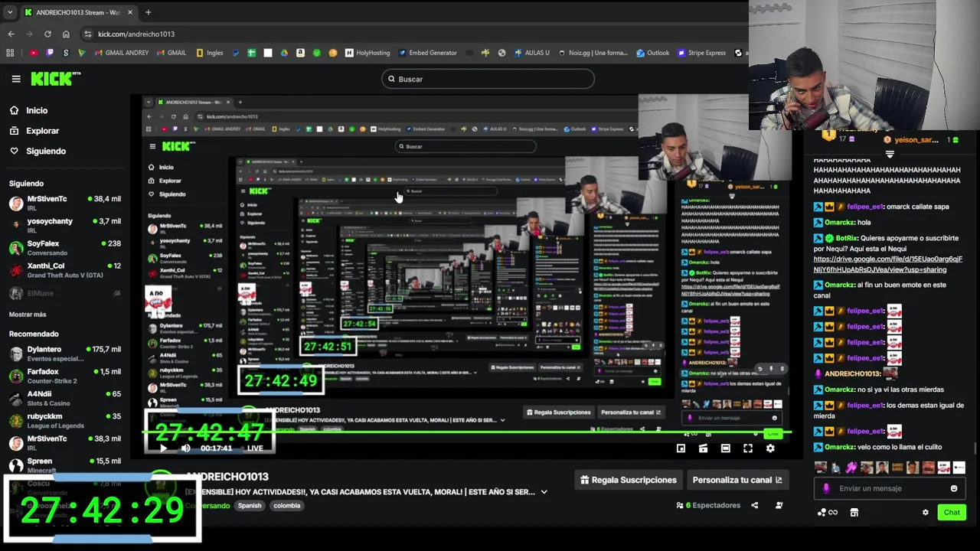Click the browser home icon

66,34
